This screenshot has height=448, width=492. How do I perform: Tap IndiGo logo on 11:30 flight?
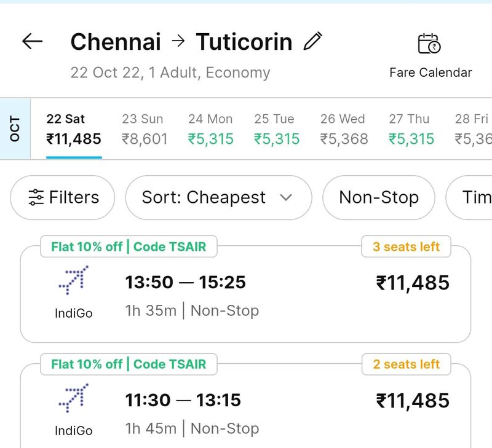pyautogui.click(x=73, y=398)
